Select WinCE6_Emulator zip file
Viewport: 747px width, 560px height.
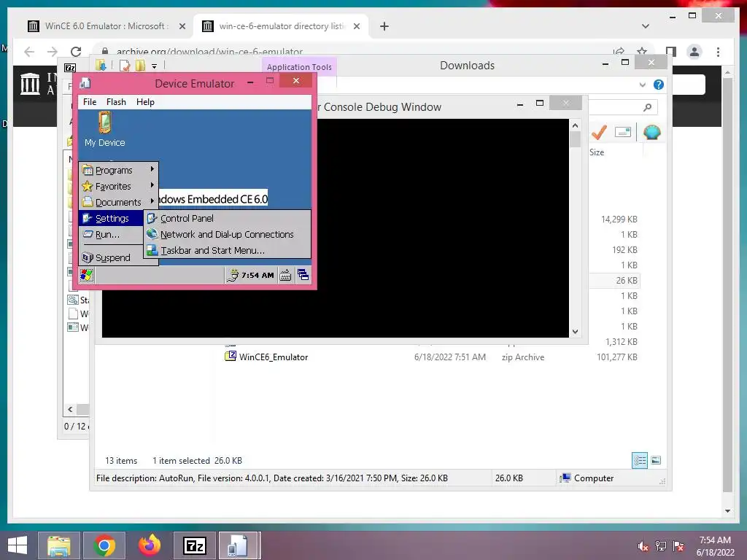pyautogui.click(x=273, y=357)
